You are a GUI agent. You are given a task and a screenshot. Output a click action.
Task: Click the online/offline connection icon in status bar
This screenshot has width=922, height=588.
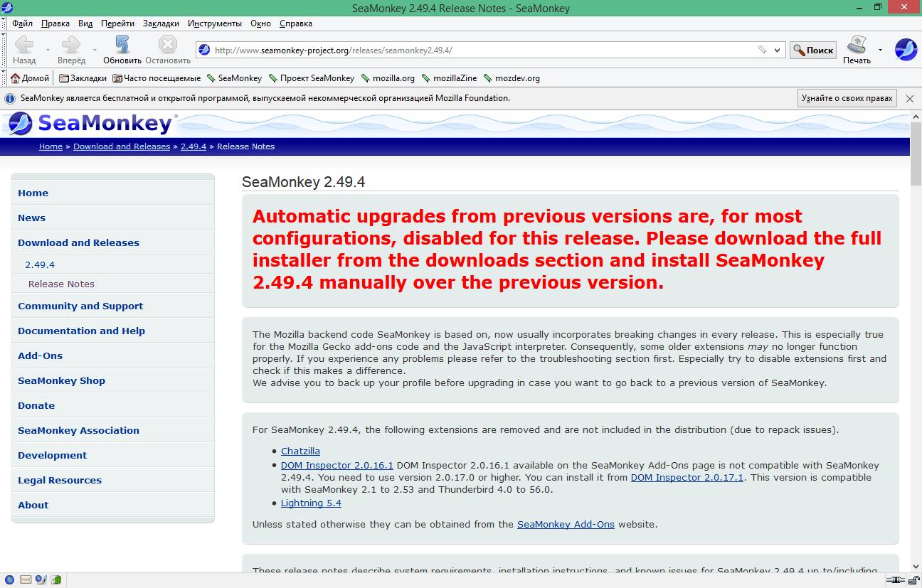coord(896,580)
